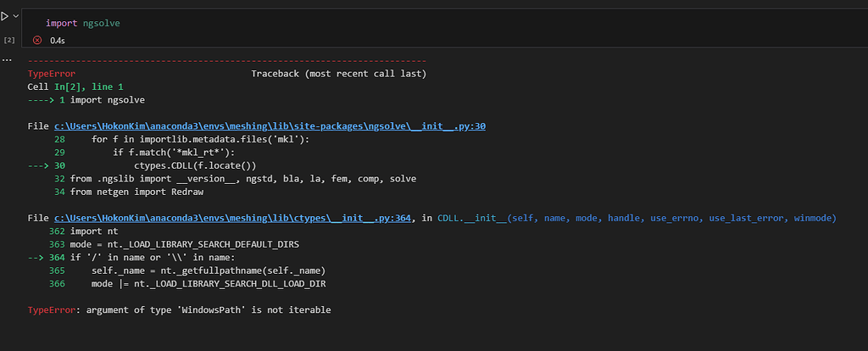Image resolution: width=868 pixels, height=351 pixels.
Task: Open the ctypes __init__.py:364 file link
Action: (232, 219)
